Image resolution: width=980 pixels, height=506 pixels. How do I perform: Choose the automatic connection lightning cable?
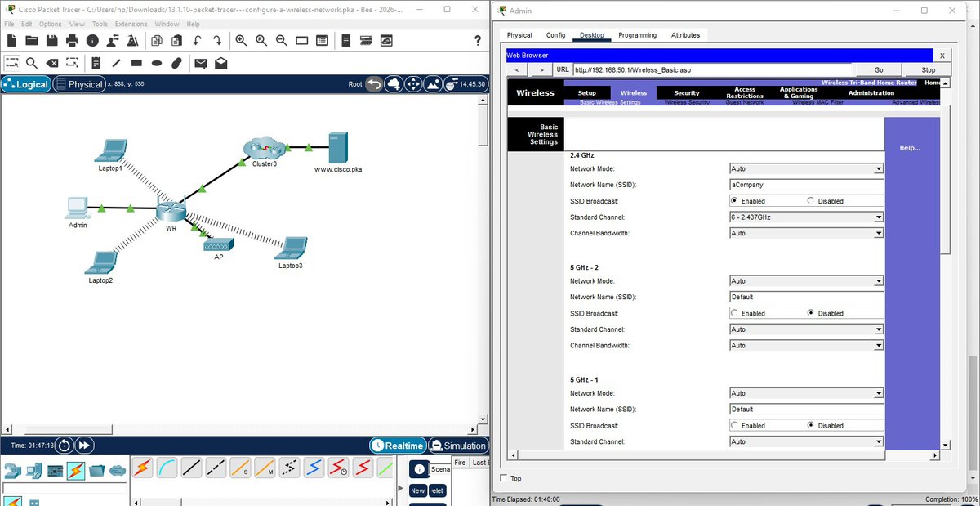click(142, 468)
